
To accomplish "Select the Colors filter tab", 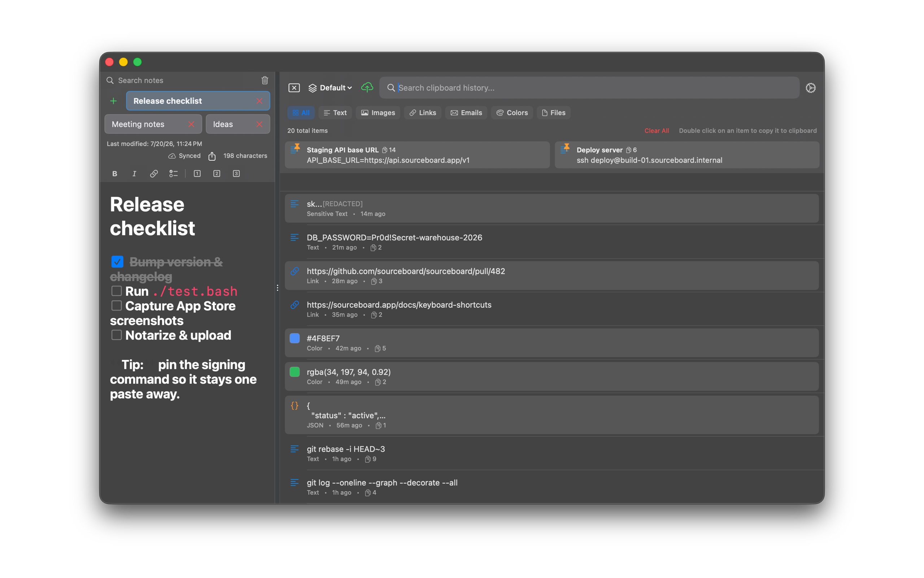I will [512, 113].
